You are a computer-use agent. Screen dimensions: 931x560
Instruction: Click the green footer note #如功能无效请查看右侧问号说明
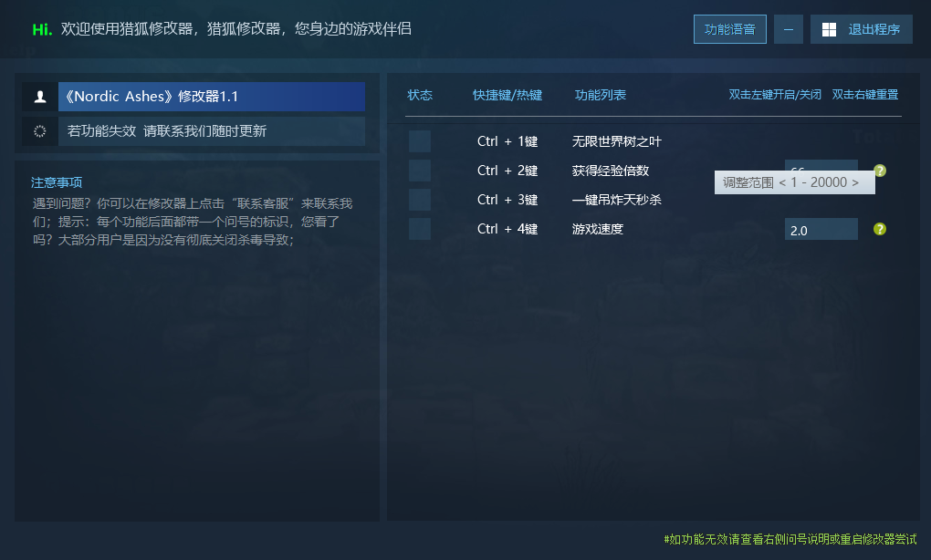pos(790,539)
